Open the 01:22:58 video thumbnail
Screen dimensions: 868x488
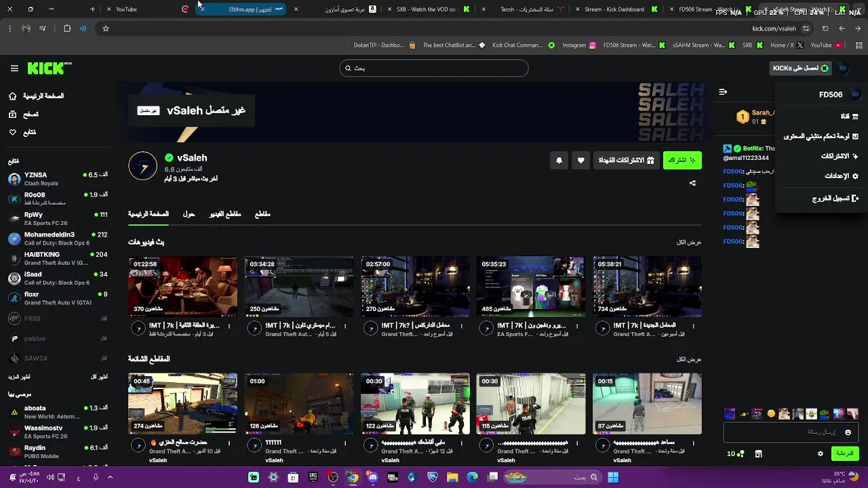point(183,286)
